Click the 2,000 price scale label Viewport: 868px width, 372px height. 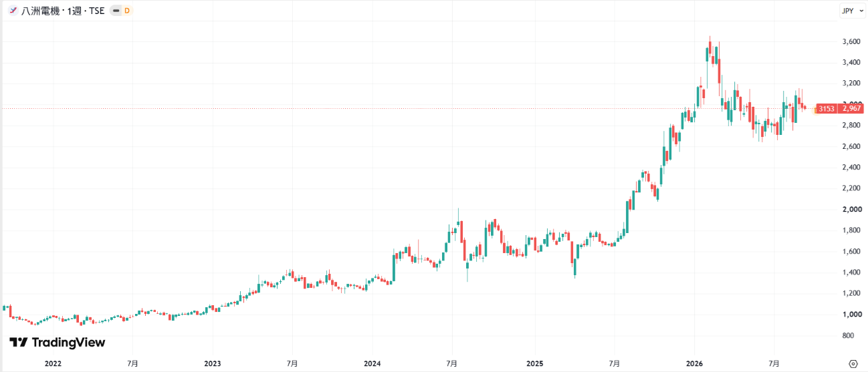851,209
